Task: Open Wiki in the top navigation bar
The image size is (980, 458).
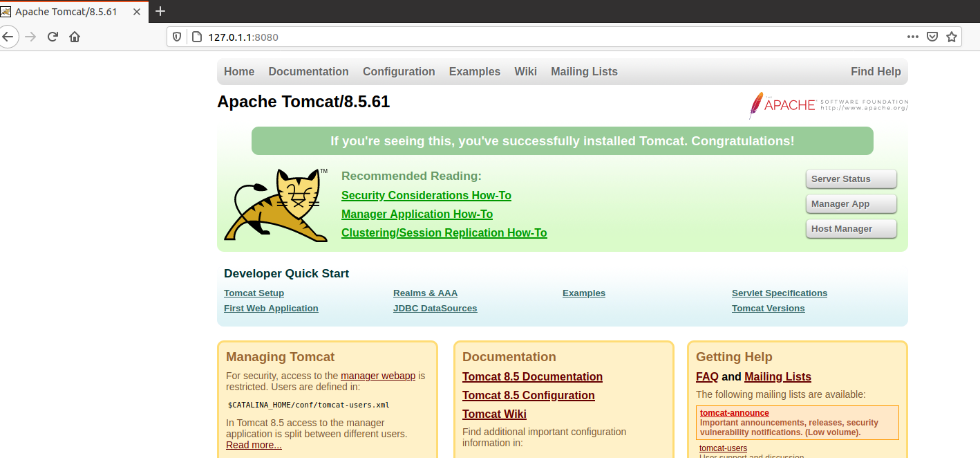Action: 525,71
